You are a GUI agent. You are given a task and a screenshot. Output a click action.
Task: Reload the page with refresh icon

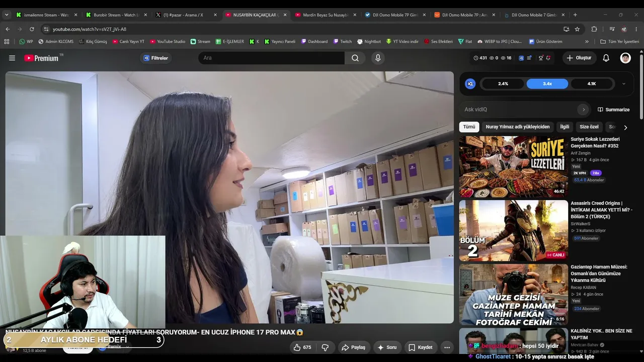32,29
